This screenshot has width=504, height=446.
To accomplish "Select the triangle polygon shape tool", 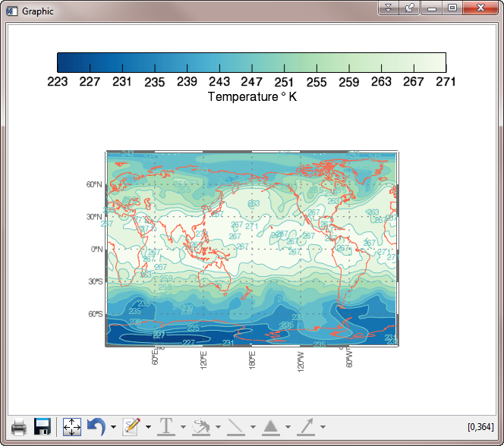I will [x=271, y=427].
